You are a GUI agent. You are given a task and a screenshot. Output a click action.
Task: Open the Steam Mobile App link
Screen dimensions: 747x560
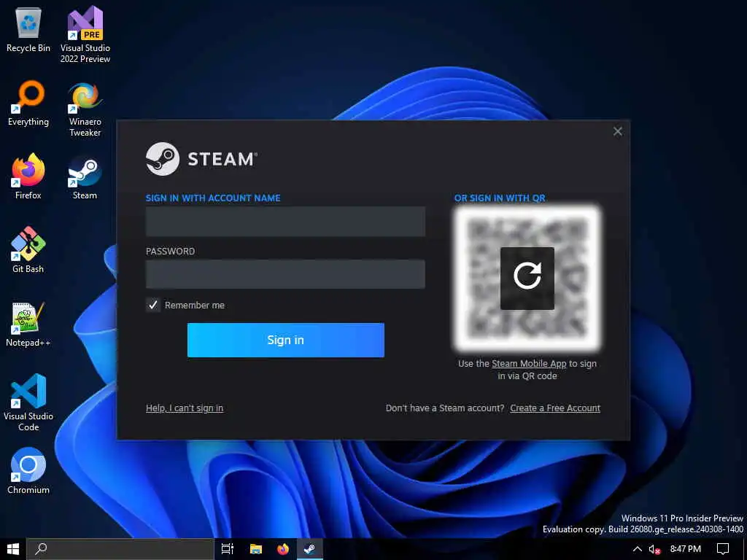529,364
